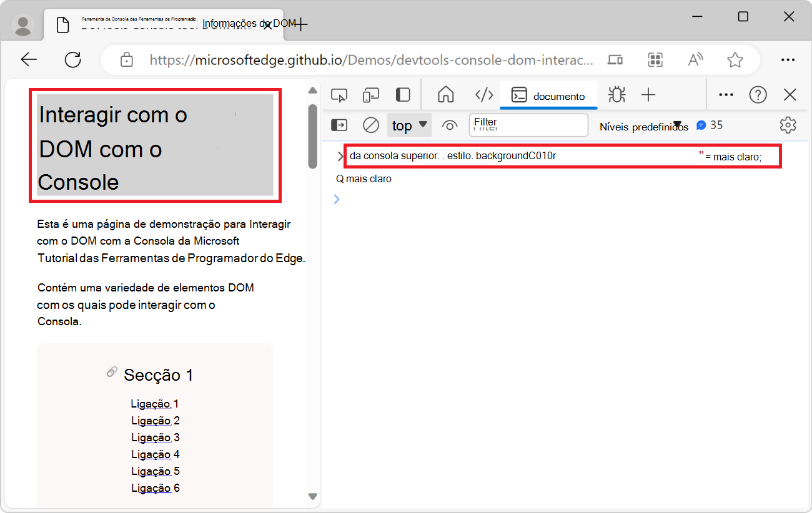The width and height of the screenshot is (812, 513).
Task: Click the console sidebar toggle icon
Action: tap(339, 125)
